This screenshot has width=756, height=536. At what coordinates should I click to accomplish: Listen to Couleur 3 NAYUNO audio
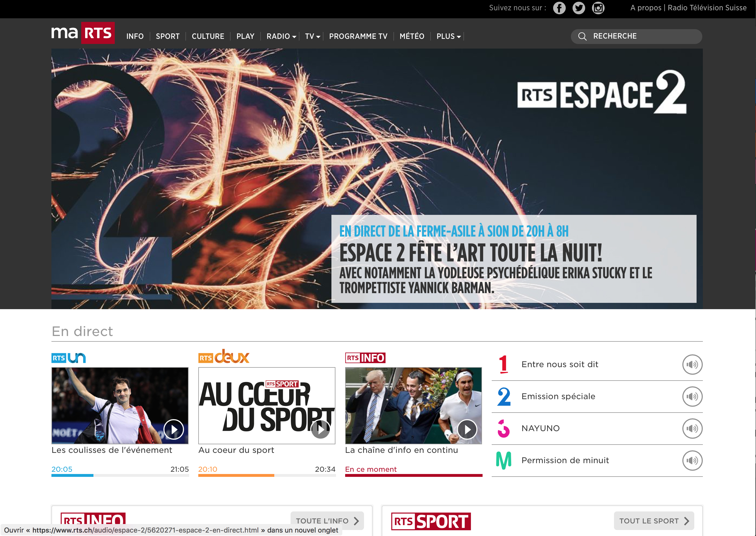coord(692,428)
